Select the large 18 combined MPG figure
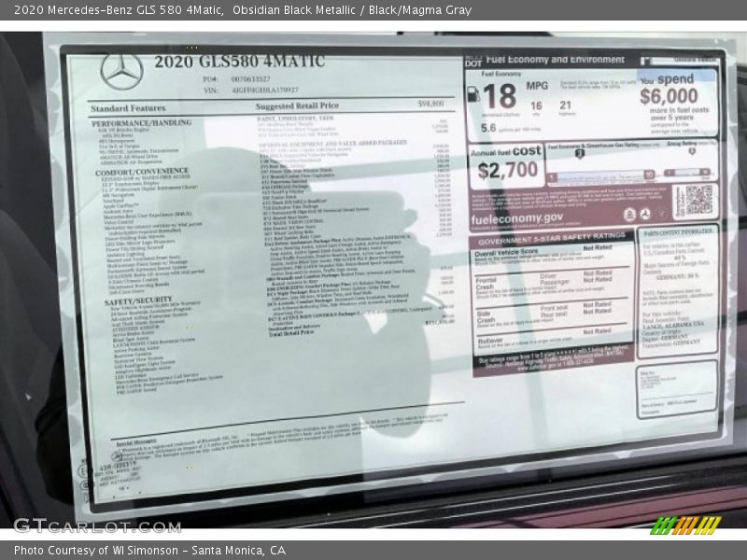747x560 pixels. coord(500,96)
